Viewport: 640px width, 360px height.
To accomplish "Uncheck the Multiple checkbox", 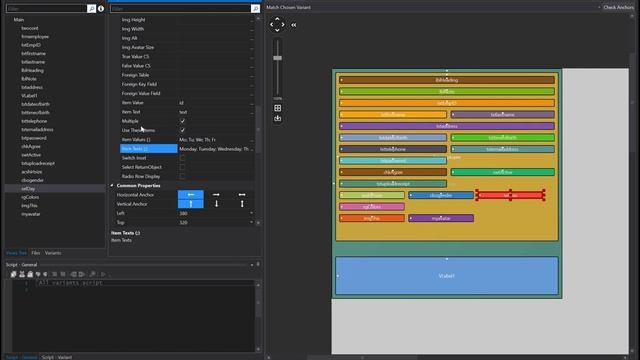I will [182, 121].
